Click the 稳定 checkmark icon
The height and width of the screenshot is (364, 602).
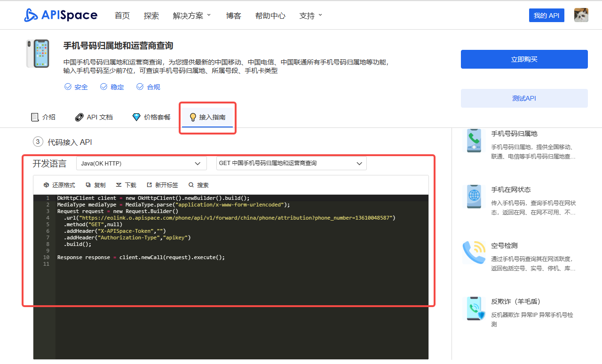pyautogui.click(x=104, y=87)
